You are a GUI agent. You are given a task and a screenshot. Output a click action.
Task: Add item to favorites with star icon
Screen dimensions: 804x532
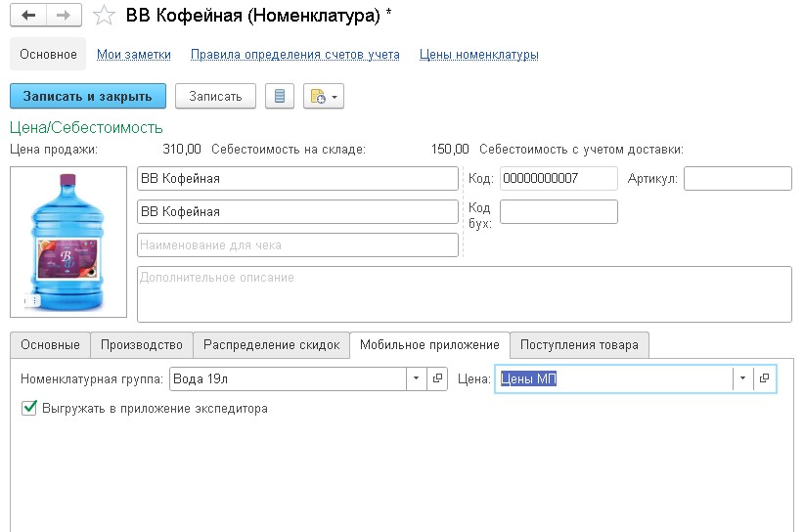click(103, 16)
